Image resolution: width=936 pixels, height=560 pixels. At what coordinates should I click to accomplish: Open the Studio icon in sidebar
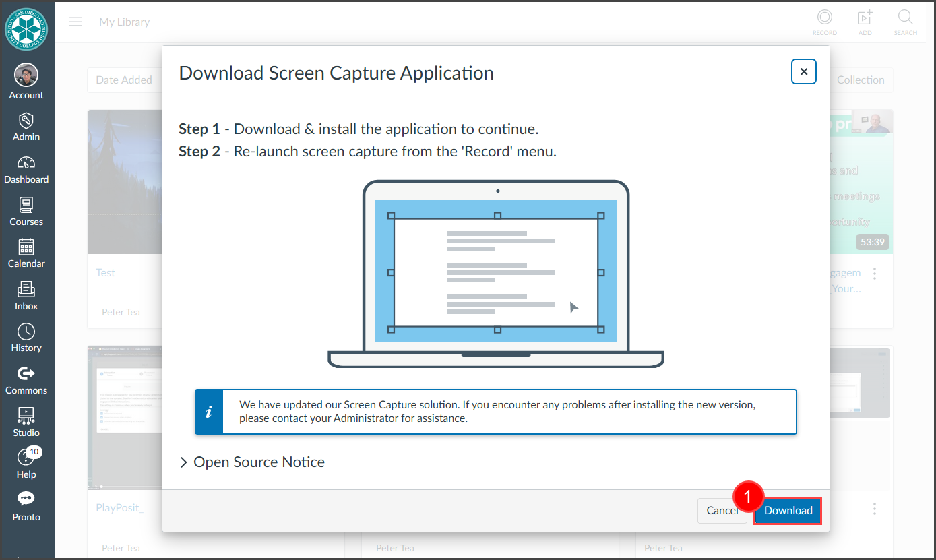point(26,416)
